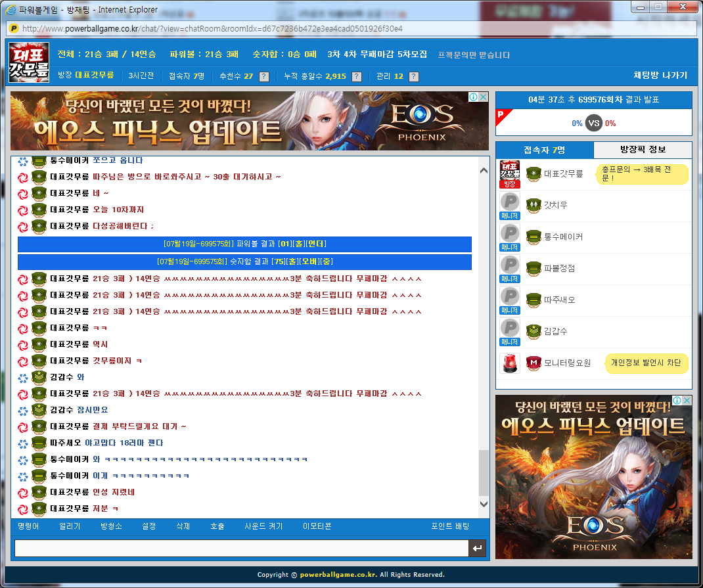The height and width of the screenshot is (588, 703).
Task: Click the chat scrollbar thumb
Action: (484, 473)
